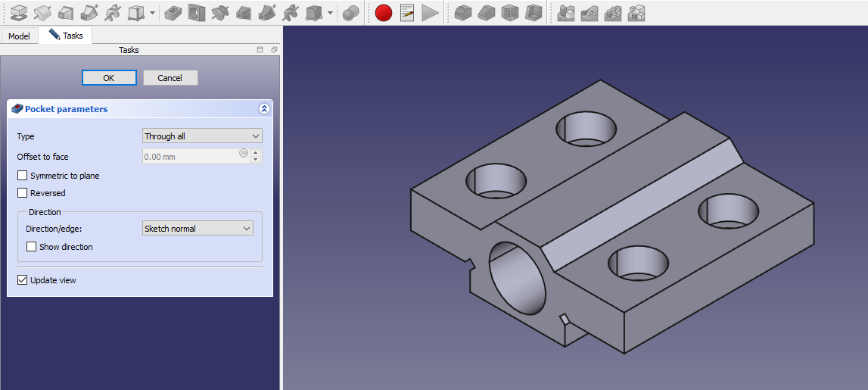Uncheck the Update view checkbox
The width and height of the screenshot is (868, 390).
[x=23, y=280]
